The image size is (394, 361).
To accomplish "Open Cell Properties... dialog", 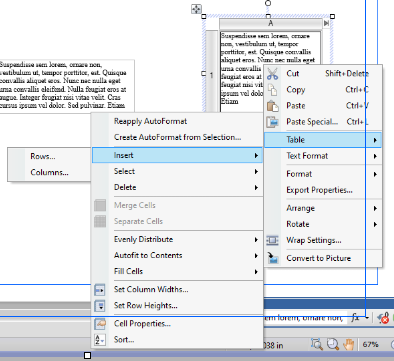I will 177,323.
